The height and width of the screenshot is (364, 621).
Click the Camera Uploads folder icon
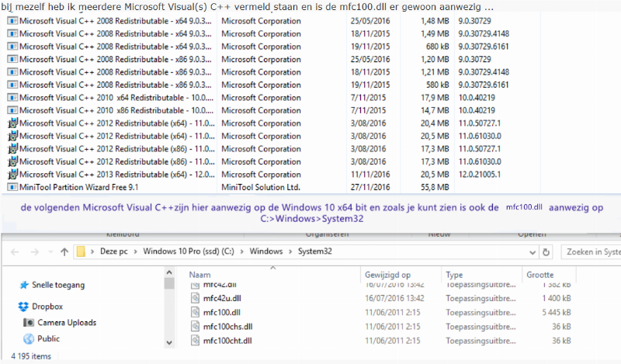[x=29, y=322]
